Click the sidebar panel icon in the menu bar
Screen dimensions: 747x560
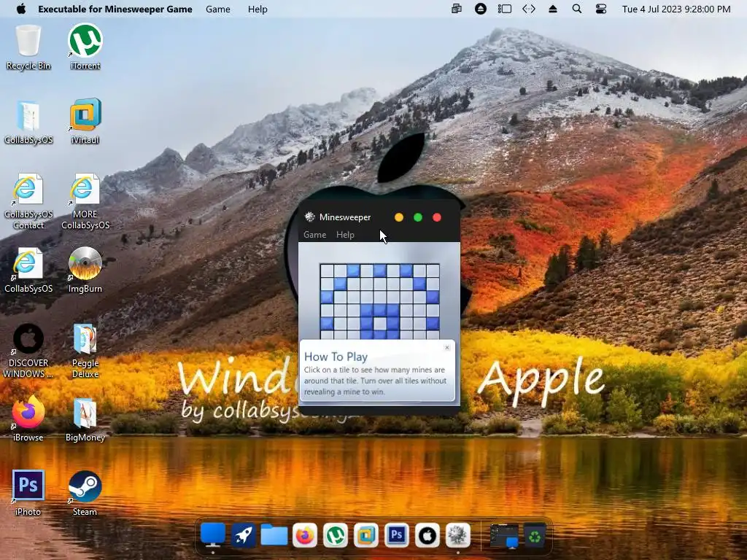(x=505, y=9)
